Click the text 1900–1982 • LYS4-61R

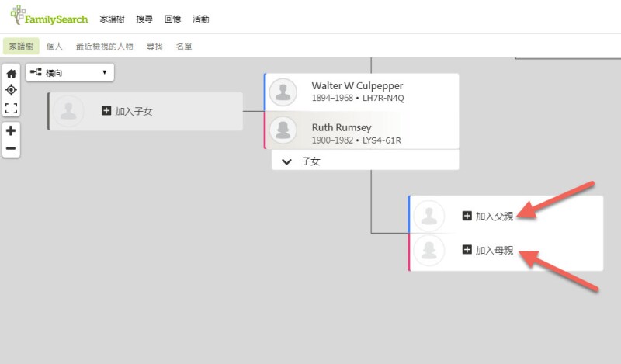pyautogui.click(x=356, y=140)
